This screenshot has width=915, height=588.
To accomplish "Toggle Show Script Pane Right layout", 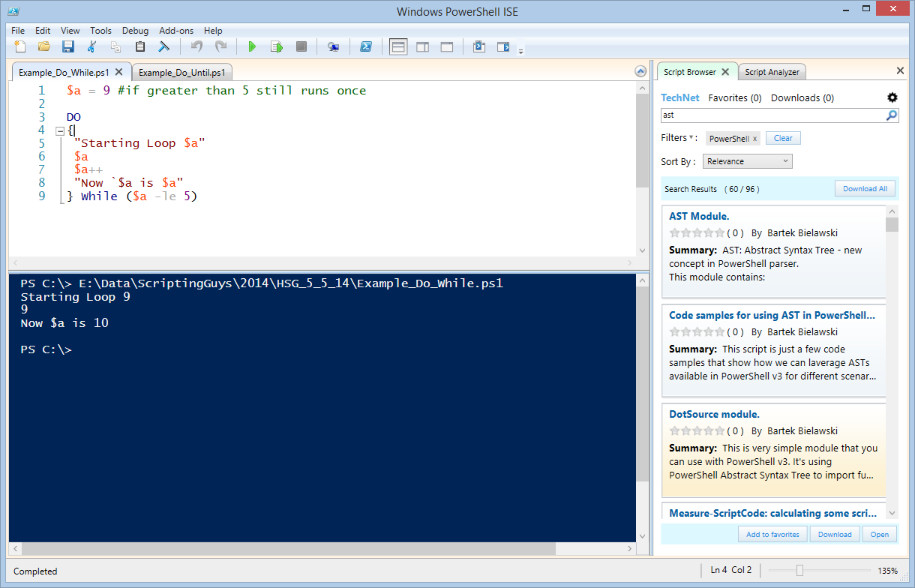I will [422, 47].
